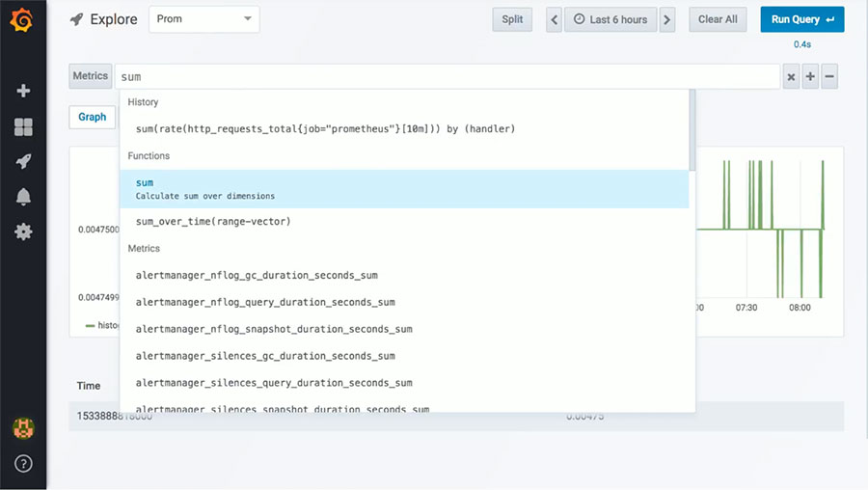Add a query row with the plus button
The width and height of the screenshot is (868, 490).
click(x=810, y=77)
